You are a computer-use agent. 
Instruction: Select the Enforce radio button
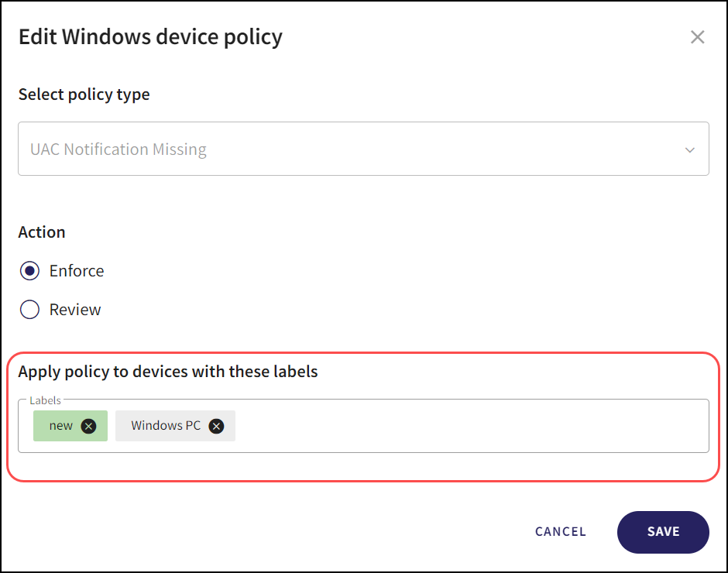[x=29, y=271]
